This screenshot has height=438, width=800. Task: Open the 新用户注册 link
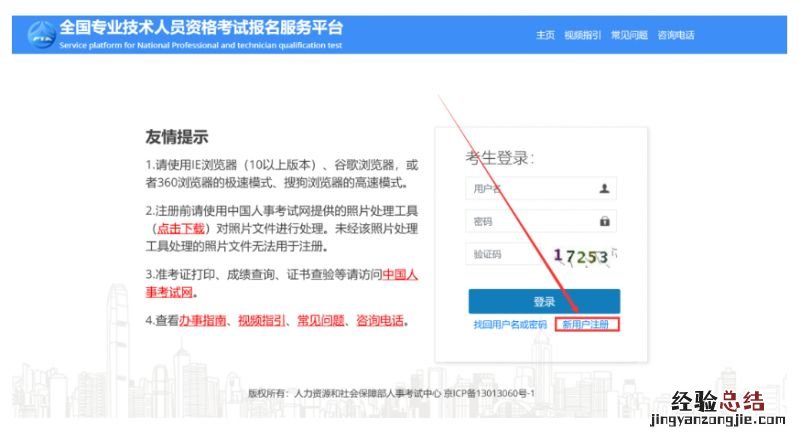point(586,324)
